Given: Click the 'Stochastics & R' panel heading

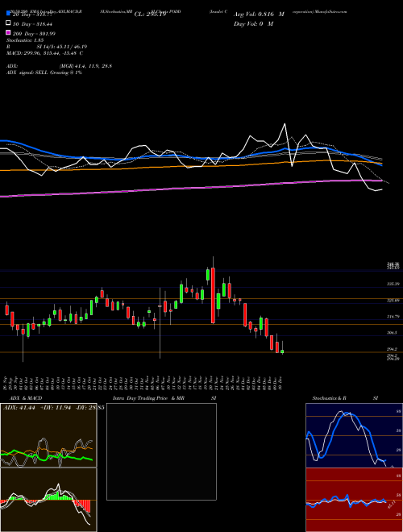Looking at the screenshot, I should pos(329,398).
